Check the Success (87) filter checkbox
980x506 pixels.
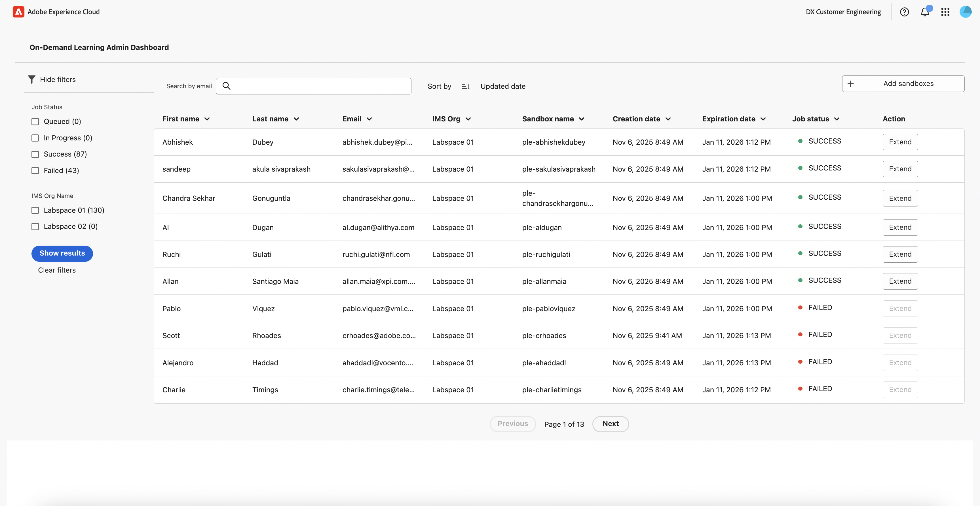[x=35, y=154]
